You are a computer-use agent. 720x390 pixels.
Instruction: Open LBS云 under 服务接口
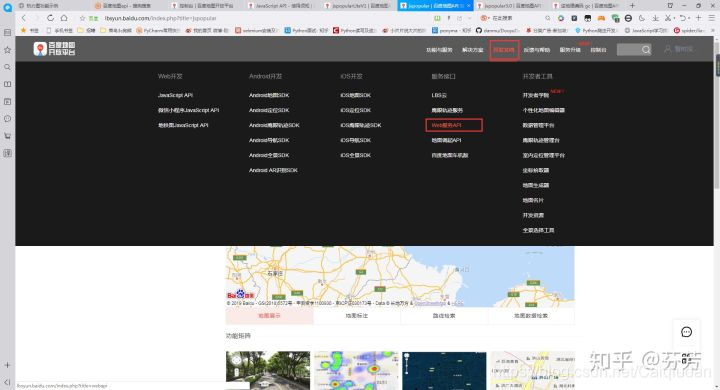pyautogui.click(x=439, y=95)
